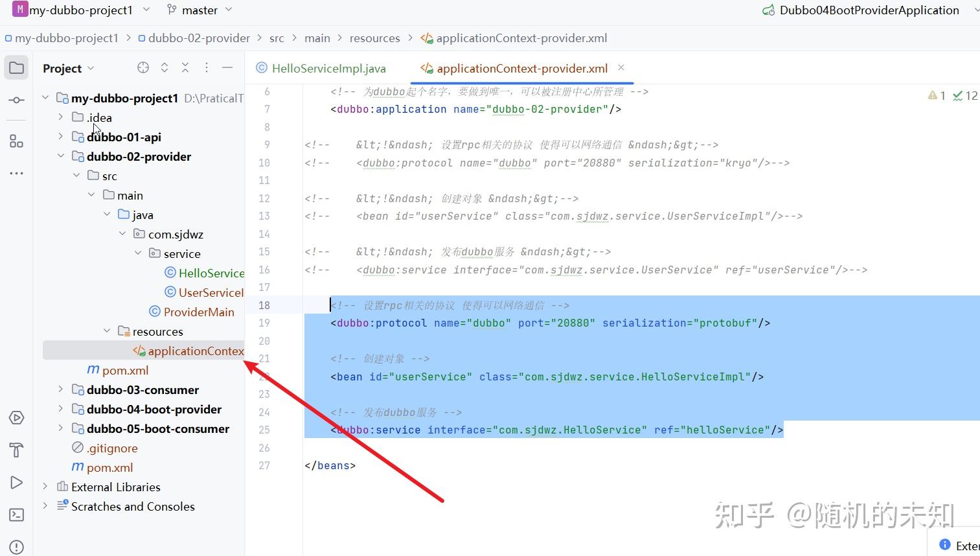This screenshot has height=556, width=980.
Task: Select line number 18 in the editor gutter
Action: (264, 305)
